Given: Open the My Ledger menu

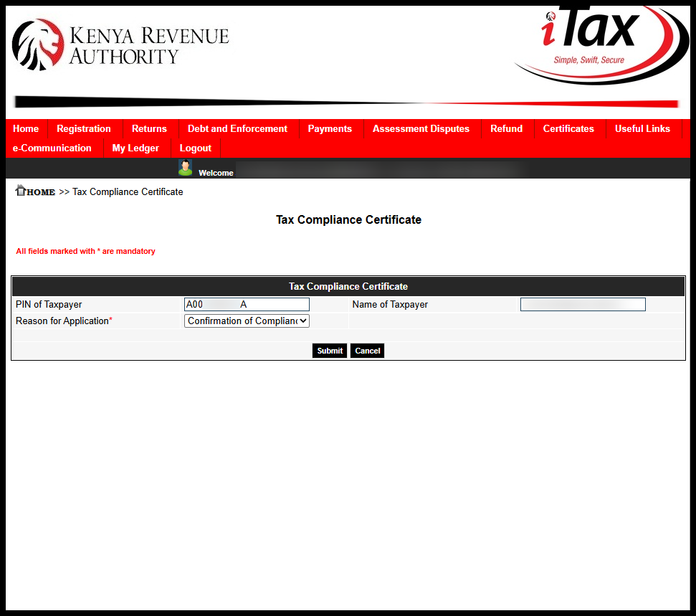Looking at the screenshot, I should pos(135,148).
